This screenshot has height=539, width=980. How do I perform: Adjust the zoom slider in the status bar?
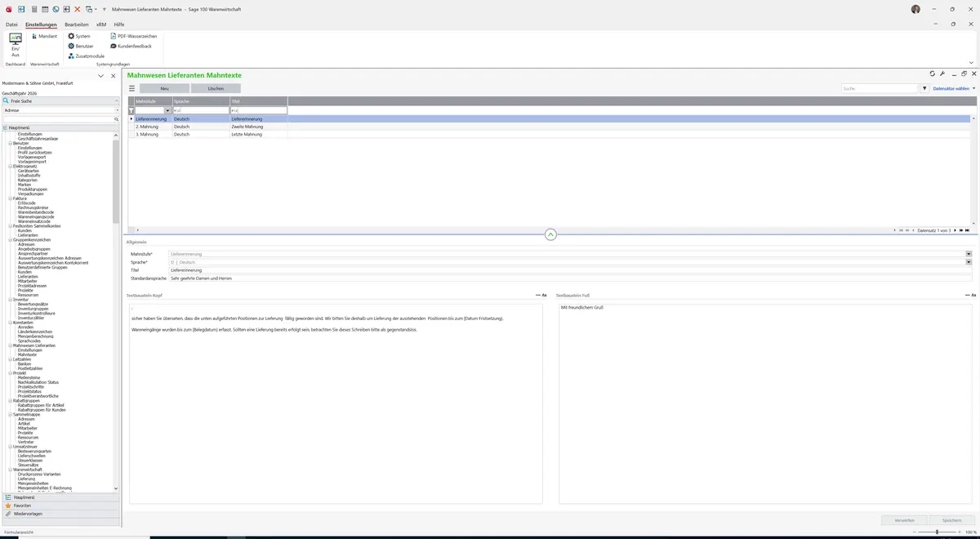coord(936,532)
